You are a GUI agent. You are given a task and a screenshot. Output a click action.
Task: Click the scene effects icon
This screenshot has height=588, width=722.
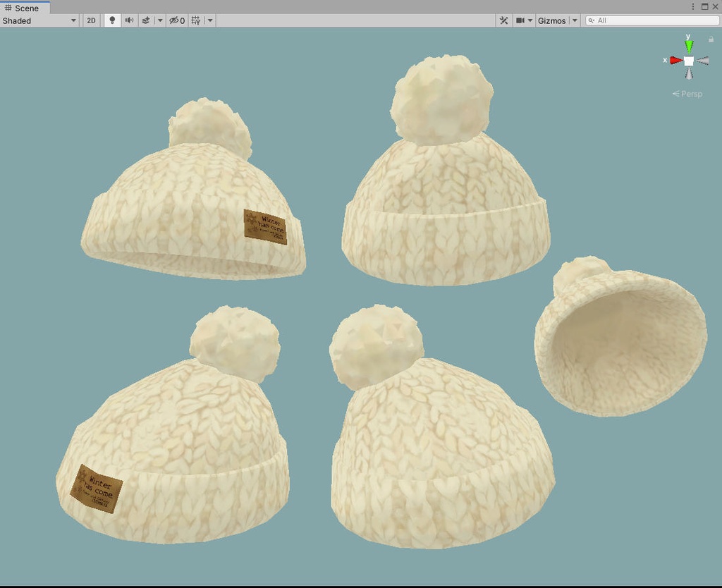pos(146,20)
